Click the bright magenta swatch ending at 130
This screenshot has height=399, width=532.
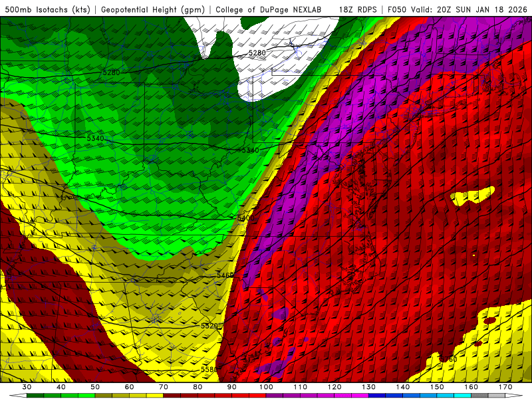pos(360,396)
